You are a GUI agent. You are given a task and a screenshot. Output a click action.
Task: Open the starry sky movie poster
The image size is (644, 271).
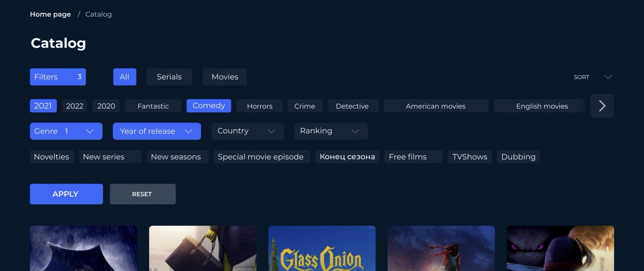click(441, 248)
